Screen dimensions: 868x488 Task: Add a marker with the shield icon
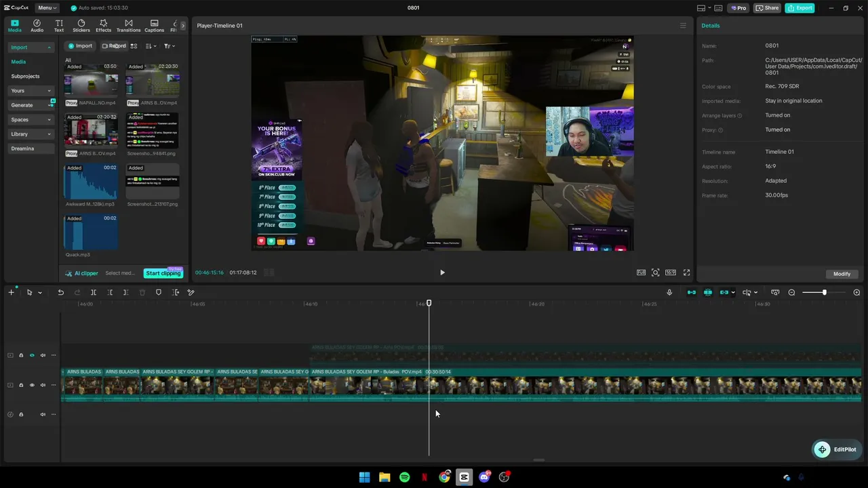coord(159,293)
